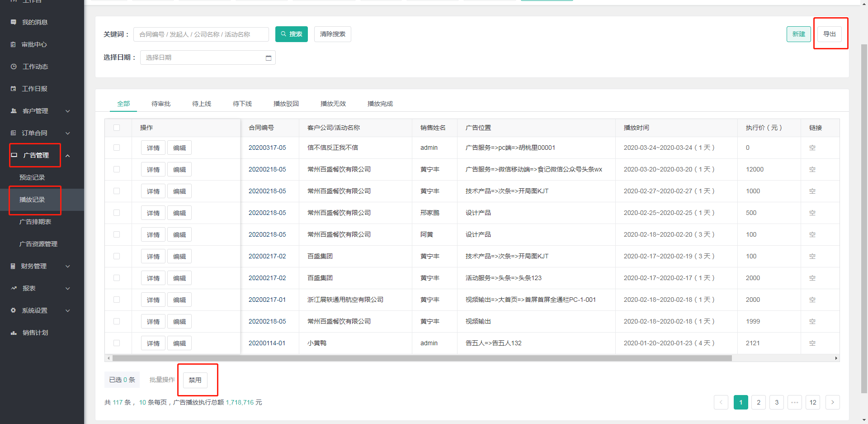Click the 财务管理 calculator icon
Viewport: 868px width, 424px height.
[x=13, y=266]
